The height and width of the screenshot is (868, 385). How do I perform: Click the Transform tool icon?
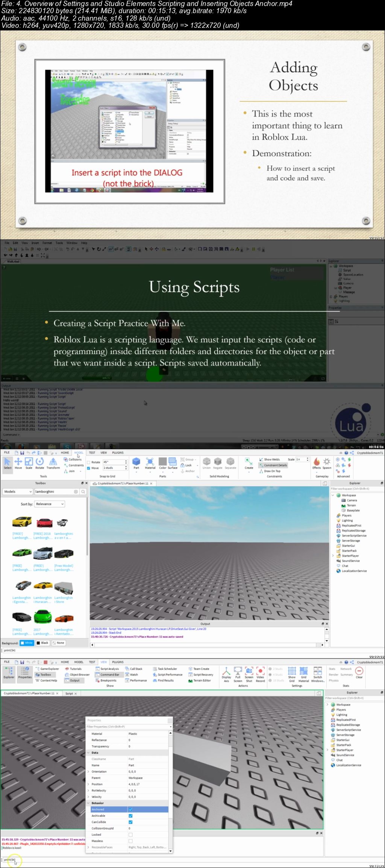[x=53, y=463]
